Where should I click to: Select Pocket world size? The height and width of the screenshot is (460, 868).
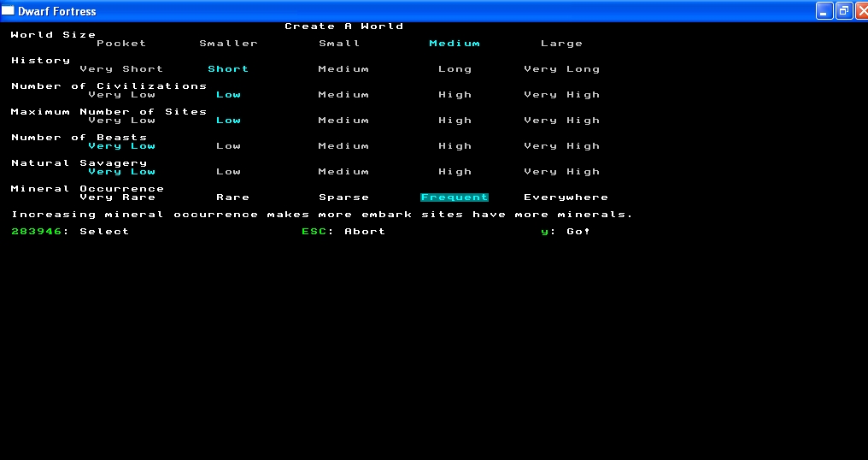pyautogui.click(x=121, y=44)
